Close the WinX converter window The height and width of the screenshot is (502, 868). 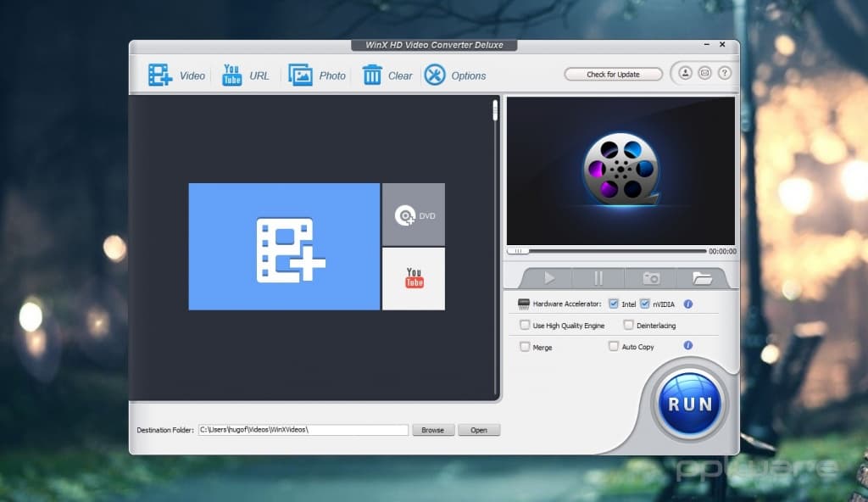(722, 44)
